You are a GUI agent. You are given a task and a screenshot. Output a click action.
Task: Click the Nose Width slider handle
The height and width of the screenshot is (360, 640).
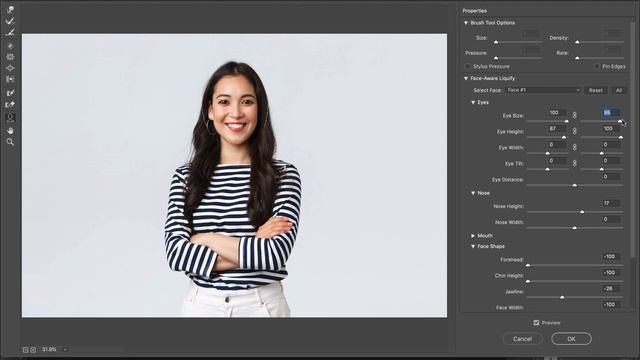575,228
